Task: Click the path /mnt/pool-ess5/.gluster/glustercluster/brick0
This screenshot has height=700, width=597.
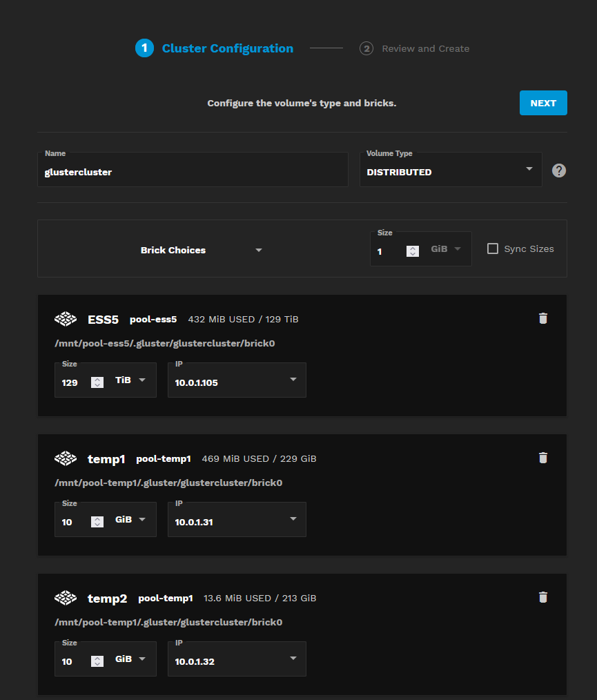Action: [165, 343]
